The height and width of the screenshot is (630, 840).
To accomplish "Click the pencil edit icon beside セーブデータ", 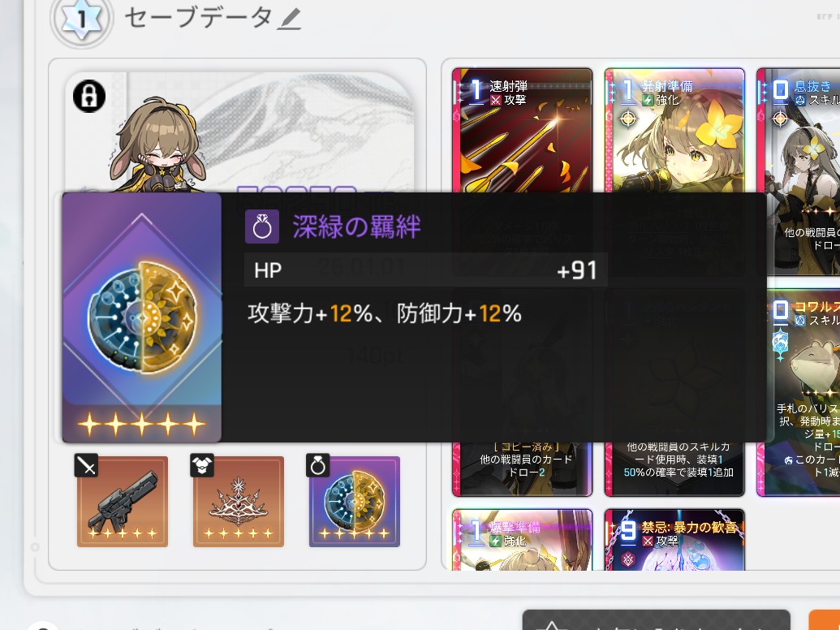I will pos(289,19).
